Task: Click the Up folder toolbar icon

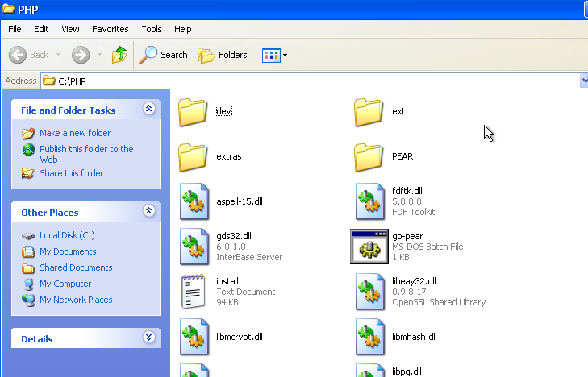Action: tap(119, 55)
